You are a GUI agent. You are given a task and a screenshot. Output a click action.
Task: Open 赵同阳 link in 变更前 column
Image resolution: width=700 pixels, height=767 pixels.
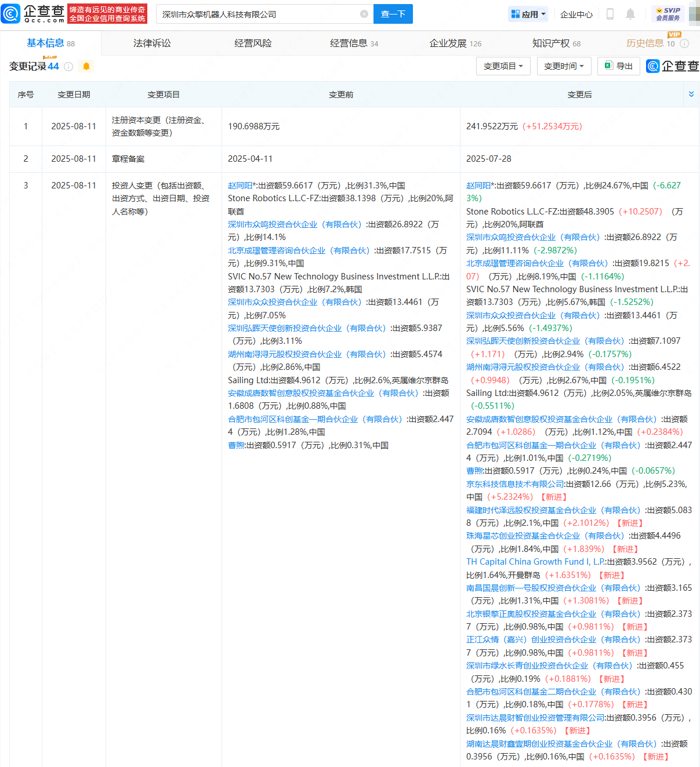pos(240,186)
